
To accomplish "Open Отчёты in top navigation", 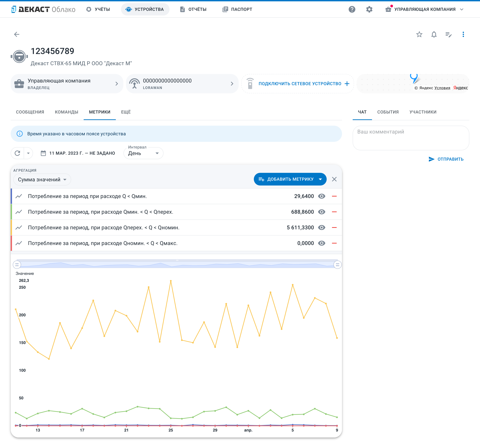I will point(193,9).
